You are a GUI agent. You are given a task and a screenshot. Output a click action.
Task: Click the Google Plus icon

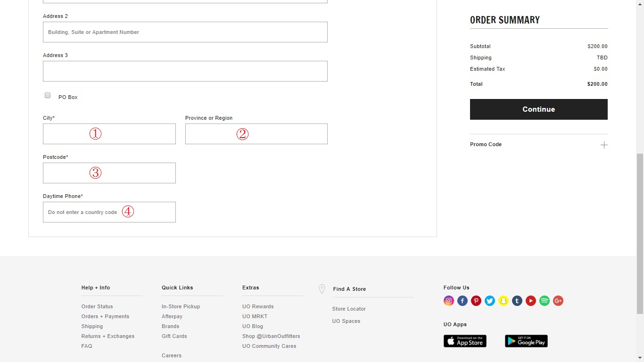point(558,301)
